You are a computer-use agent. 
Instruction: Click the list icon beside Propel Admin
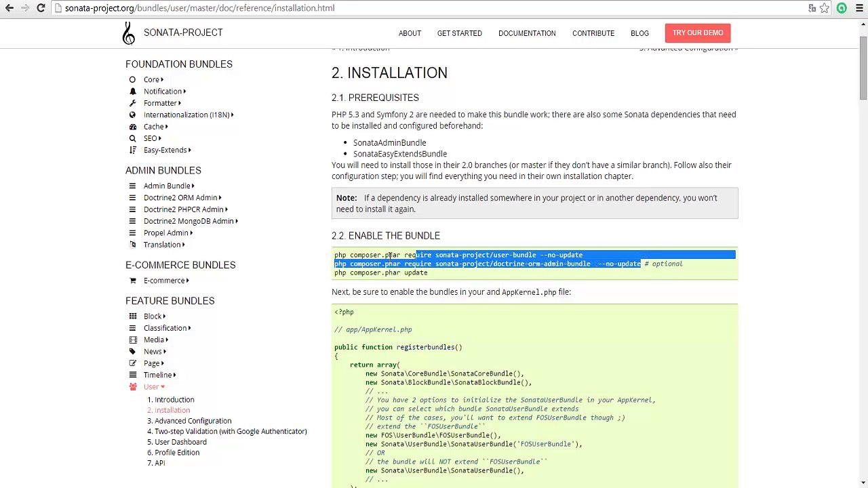(132, 233)
